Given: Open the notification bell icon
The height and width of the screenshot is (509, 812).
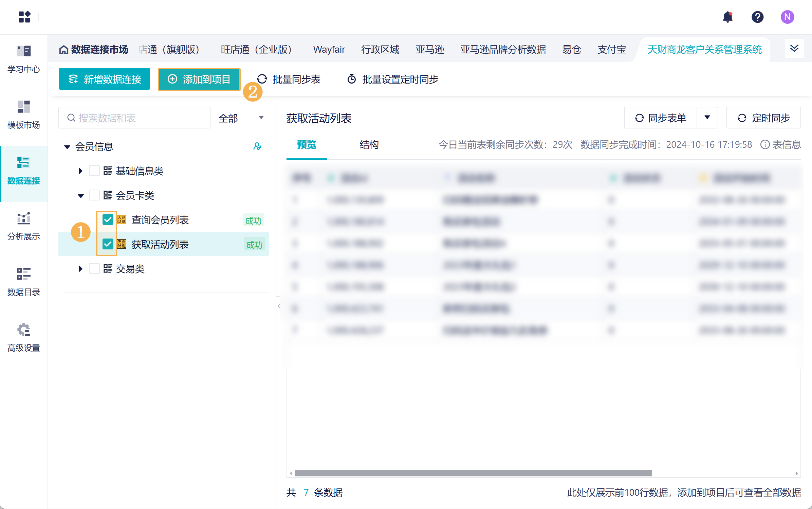Looking at the screenshot, I should (x=727, y=17).
